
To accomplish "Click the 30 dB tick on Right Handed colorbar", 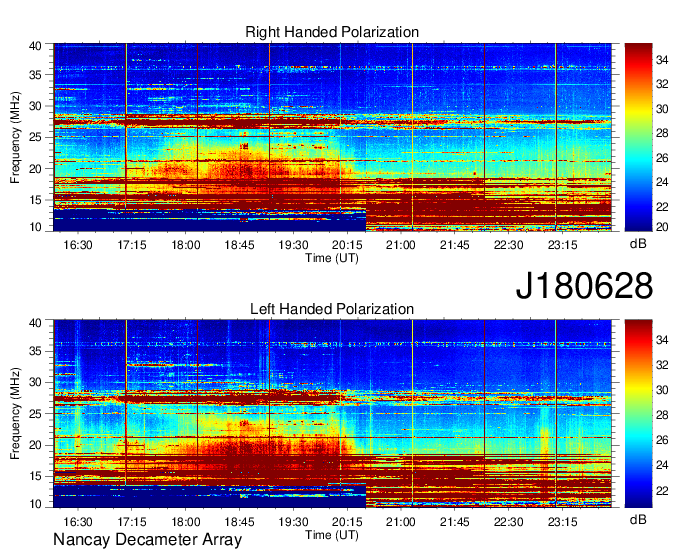I will click(662, 109).
